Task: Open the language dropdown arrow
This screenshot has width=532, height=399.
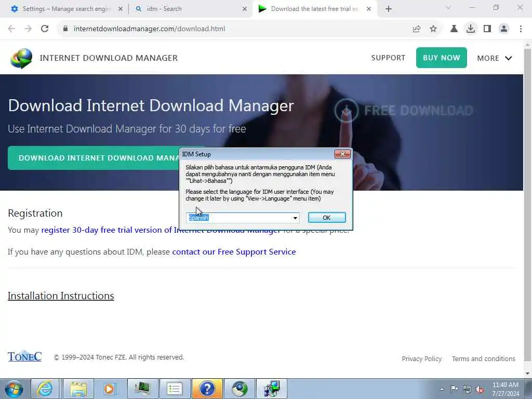Action: (x=295, y=218)
